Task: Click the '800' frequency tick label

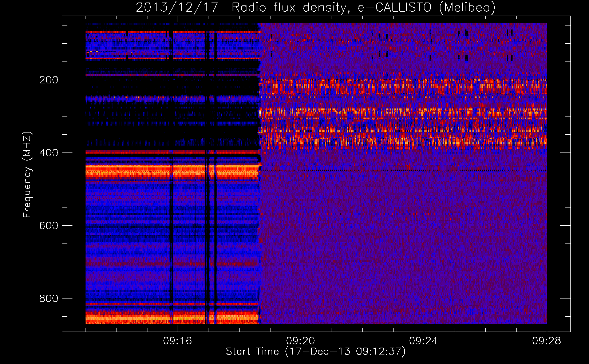Action: pos(49,298)
